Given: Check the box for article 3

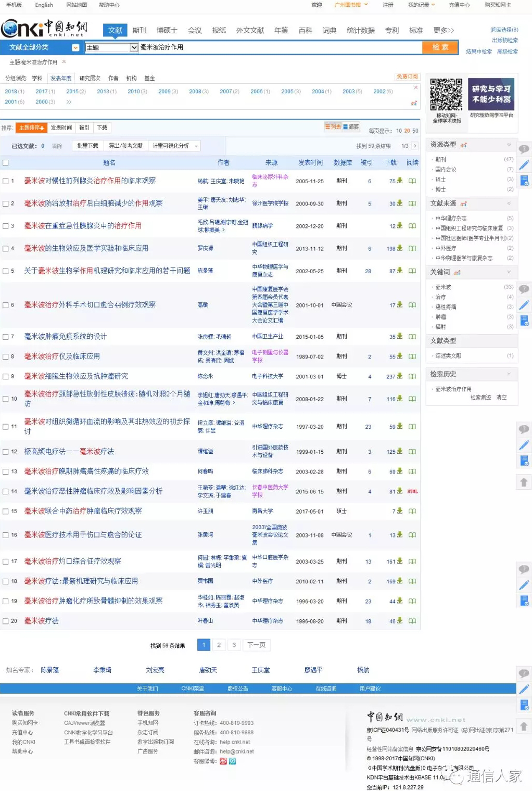Looking at the screenshot, I should (6, 226).
